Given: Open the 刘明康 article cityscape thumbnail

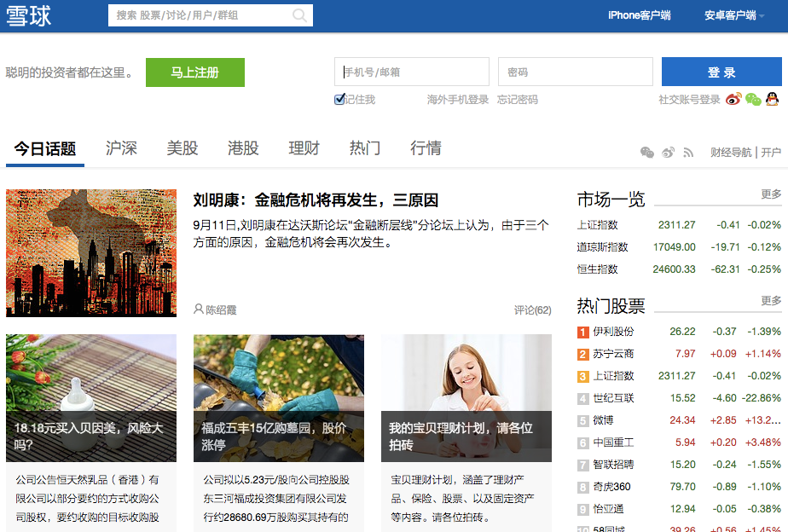Looking at the screenshot, I should click(x=91, y=252).
